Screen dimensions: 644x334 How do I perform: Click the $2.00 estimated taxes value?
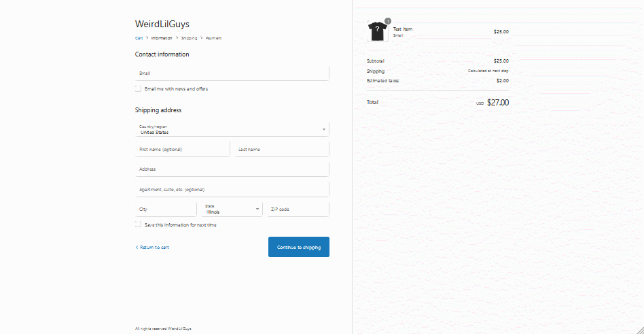pos(502,81)
